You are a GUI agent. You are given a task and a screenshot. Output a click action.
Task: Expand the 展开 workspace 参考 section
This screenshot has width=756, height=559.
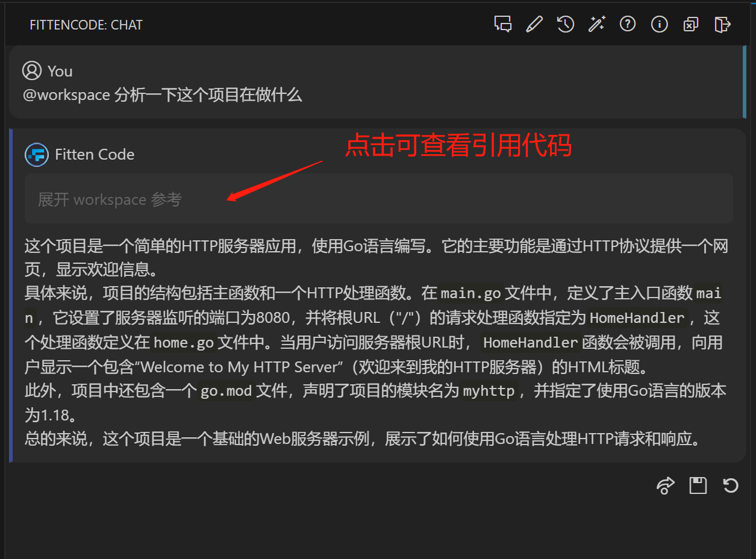[379, 199]
